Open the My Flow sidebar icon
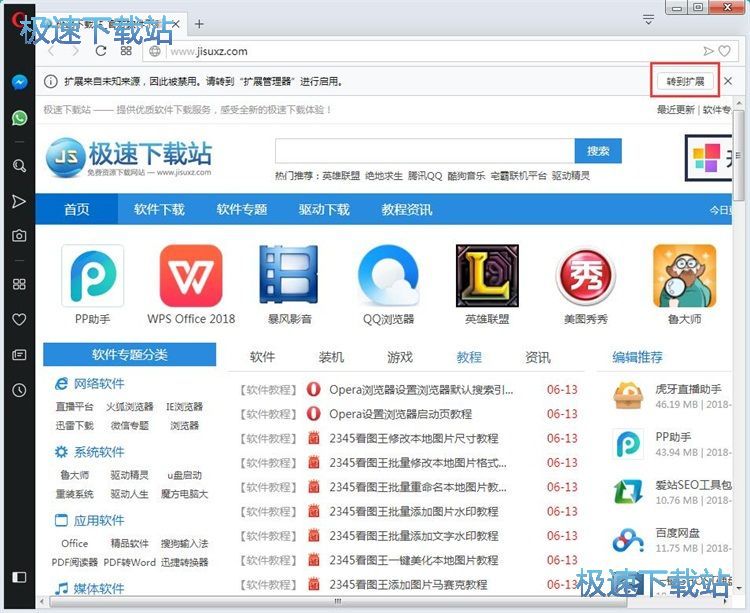 (19, 201)
